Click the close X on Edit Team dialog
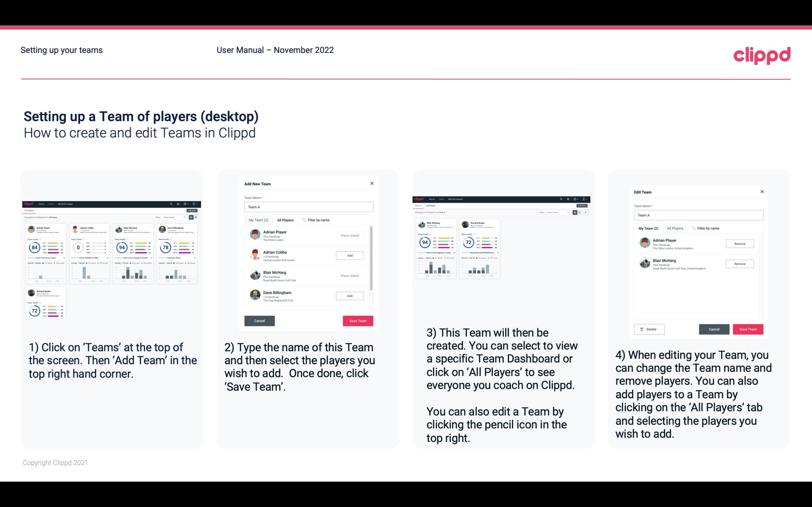 click(x=762, y=192)
